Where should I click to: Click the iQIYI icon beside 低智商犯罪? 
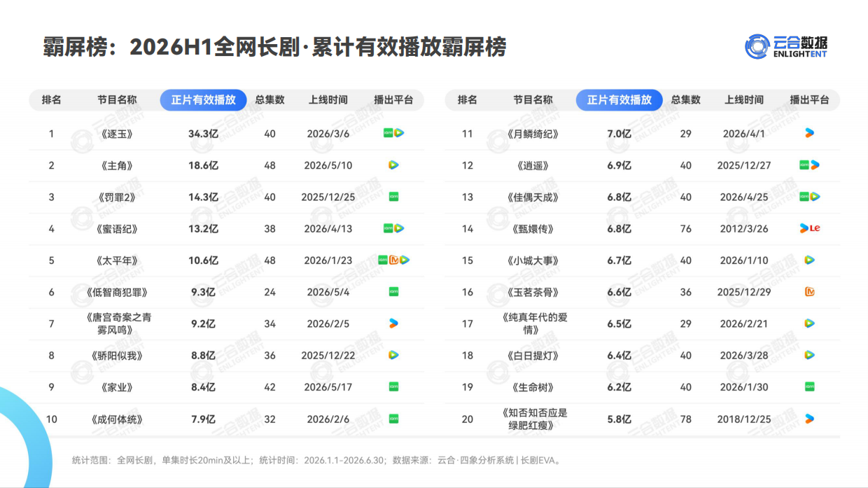pyautogui.click(x=393, y=291)
